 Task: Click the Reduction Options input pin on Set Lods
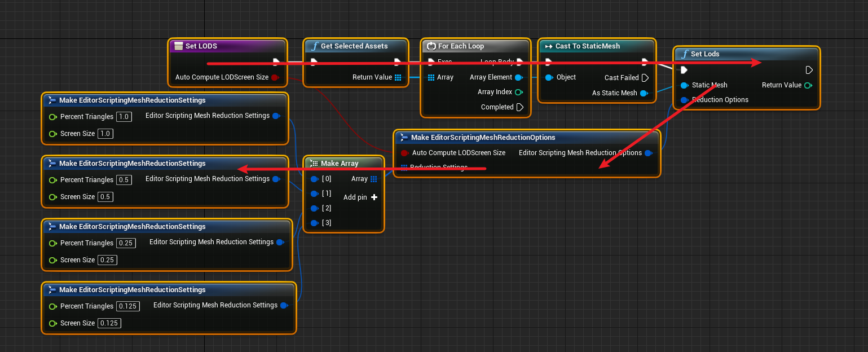coord(685,100)
